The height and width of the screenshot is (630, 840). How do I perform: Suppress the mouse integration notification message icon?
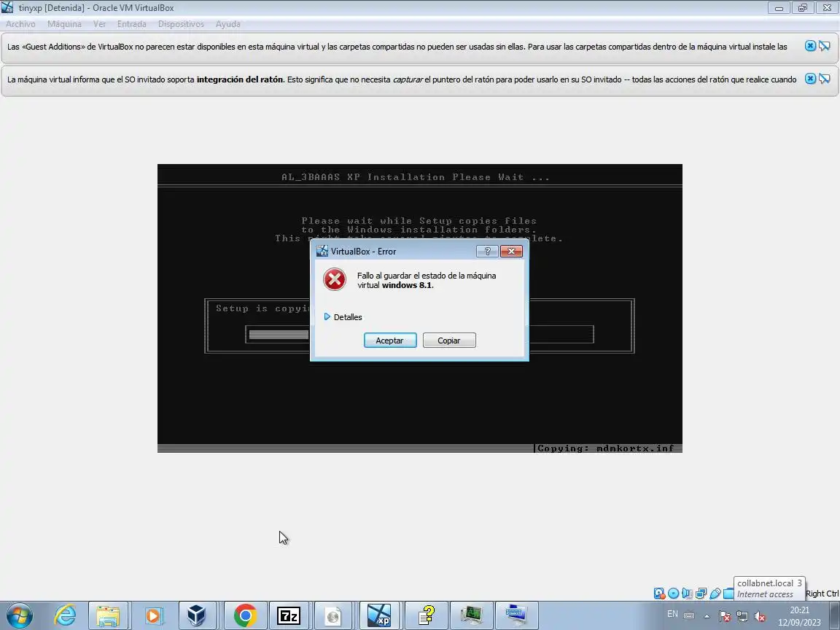coord(825,79)
